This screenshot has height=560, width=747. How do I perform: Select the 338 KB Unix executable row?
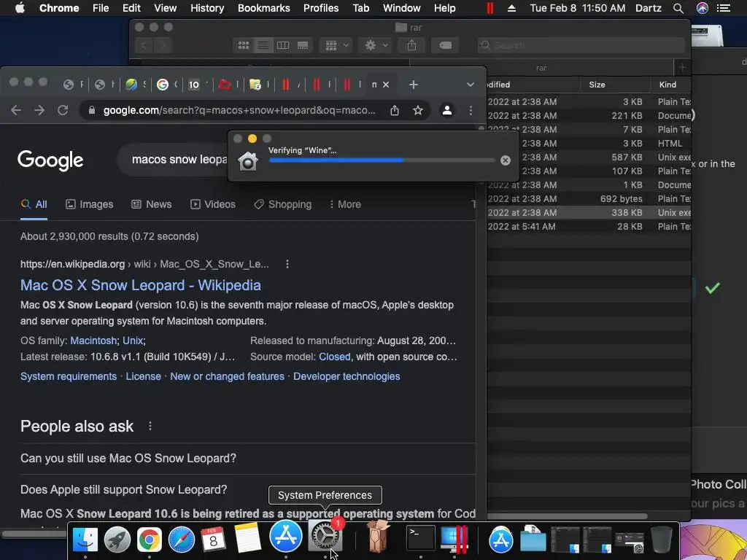(589, 212)
